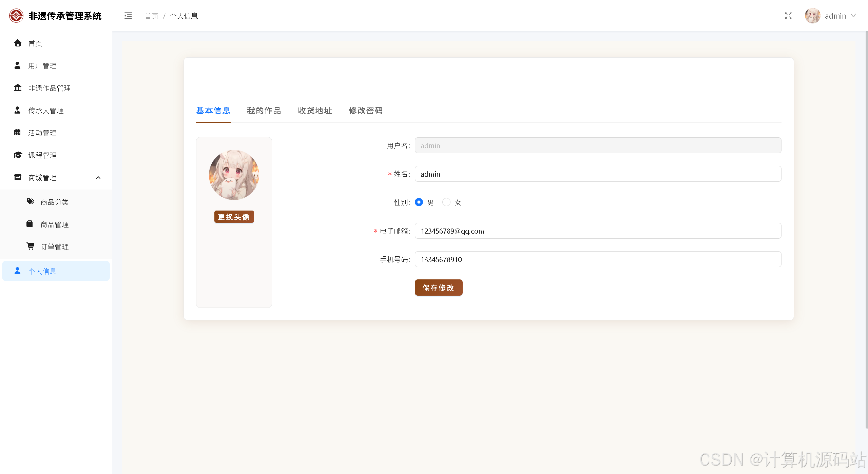Open 非遗作品管理 via its museum icon

pos(18,88)
